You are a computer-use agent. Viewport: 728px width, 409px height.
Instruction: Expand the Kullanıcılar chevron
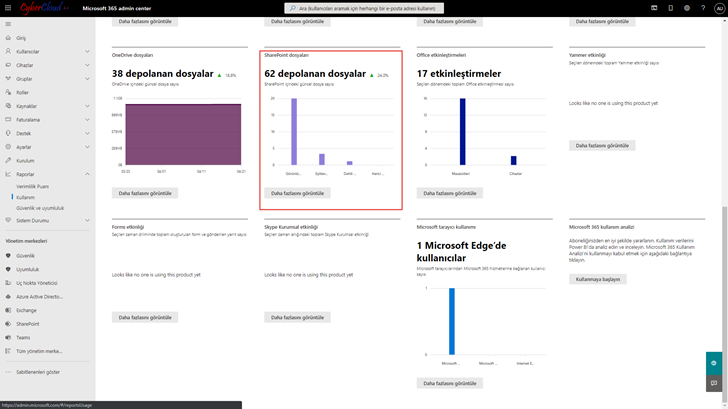pyautogui.click(x=87, y=52)
